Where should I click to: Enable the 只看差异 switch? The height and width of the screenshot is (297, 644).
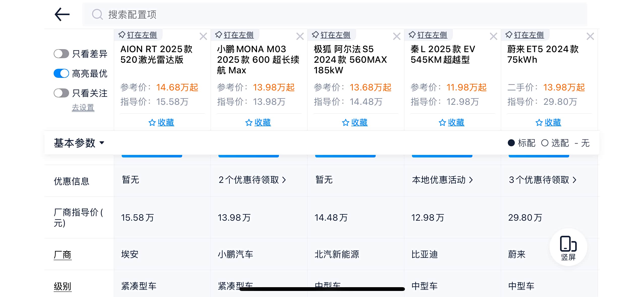61,54
